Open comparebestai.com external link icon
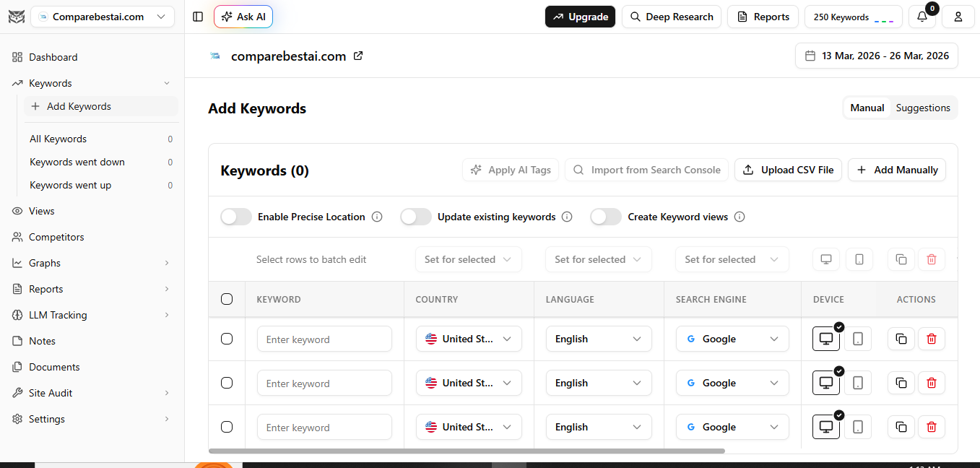 (x=358, y=56)
